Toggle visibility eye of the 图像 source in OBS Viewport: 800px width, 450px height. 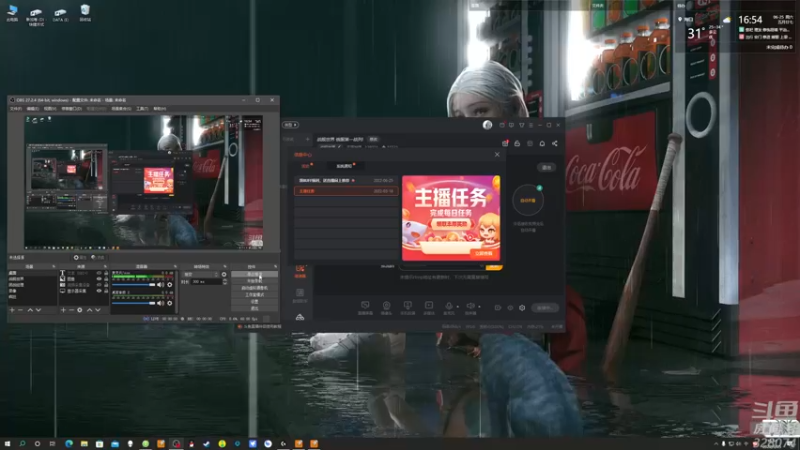click(99, 279)
